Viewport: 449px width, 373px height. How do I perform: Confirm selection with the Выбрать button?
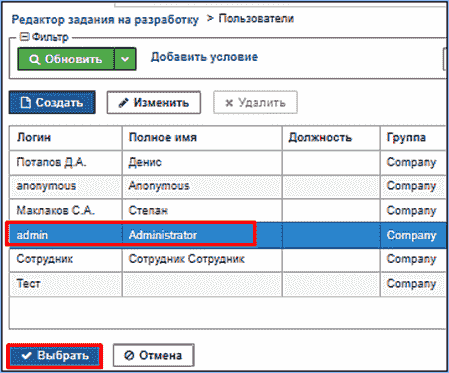[x=55, y=356]
